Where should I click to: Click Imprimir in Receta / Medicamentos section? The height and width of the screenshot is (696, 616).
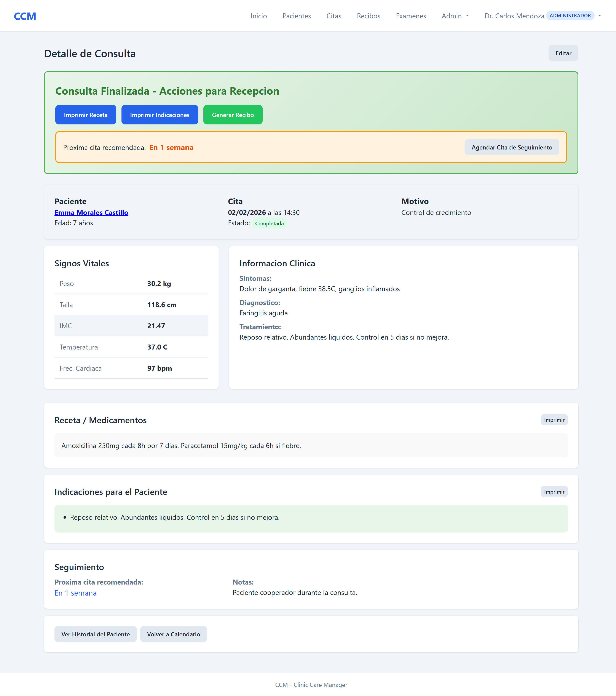pos(554,420)
